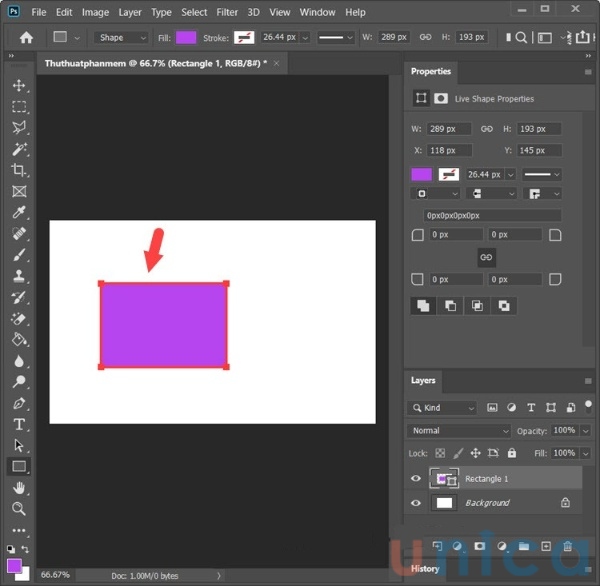Screen dimensions: 600x586
Task: Select the Move tool
Action: pyautogui.click(x=18, y=86)
